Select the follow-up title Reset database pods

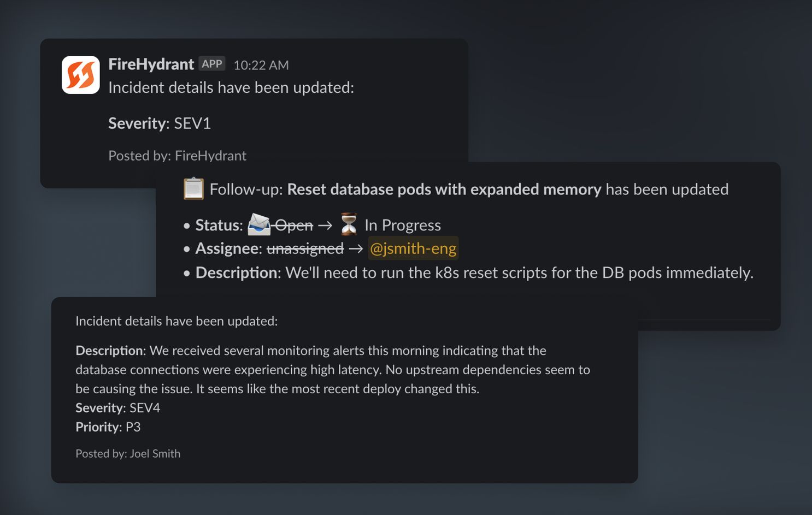444,190
